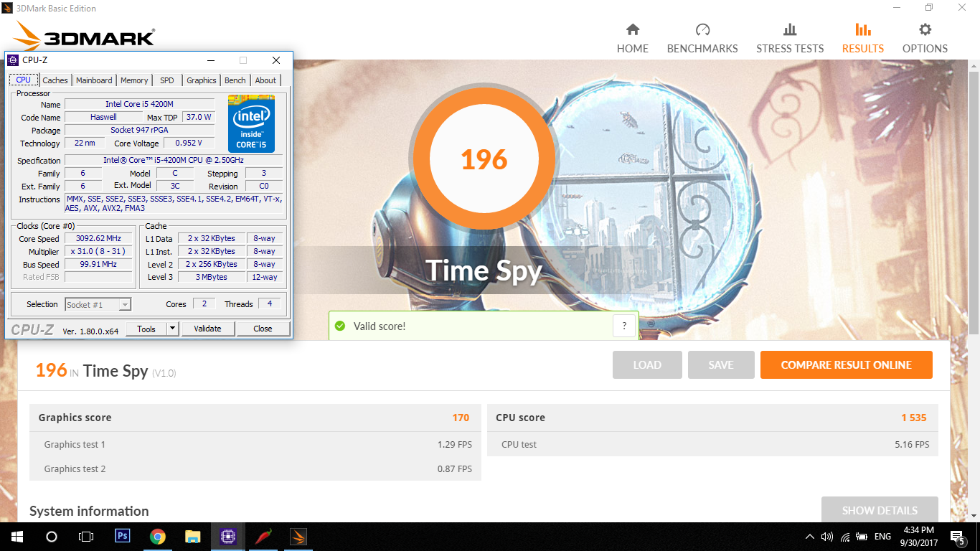
Task: Click the Core Speed 3092.62 MHz field
Action: pos(99,239)
